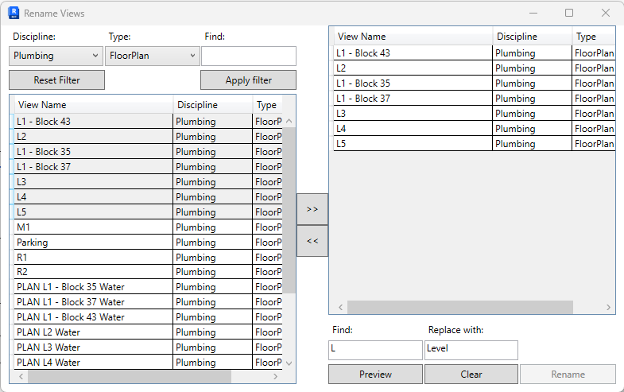This screenshot has width=624, height=392.
Task: Click the Clear button
Action: 471,374
